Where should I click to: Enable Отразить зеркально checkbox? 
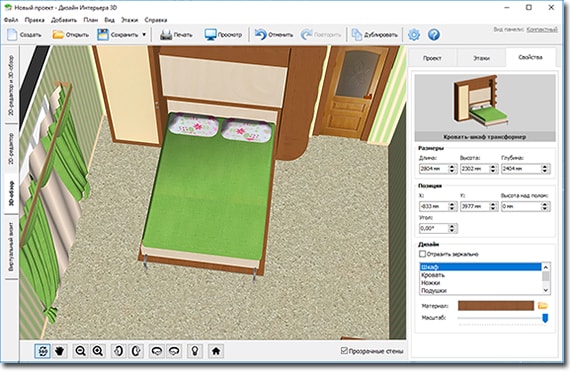(422, 254)
